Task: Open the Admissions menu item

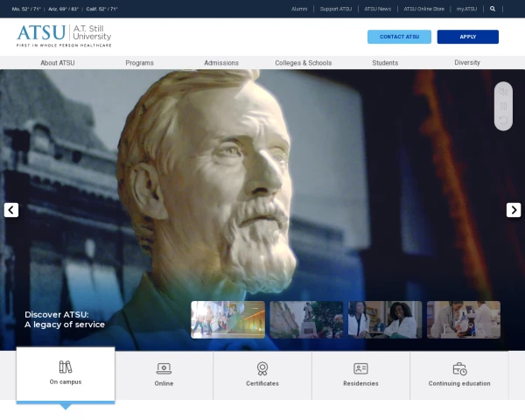Action: point(221,63)
